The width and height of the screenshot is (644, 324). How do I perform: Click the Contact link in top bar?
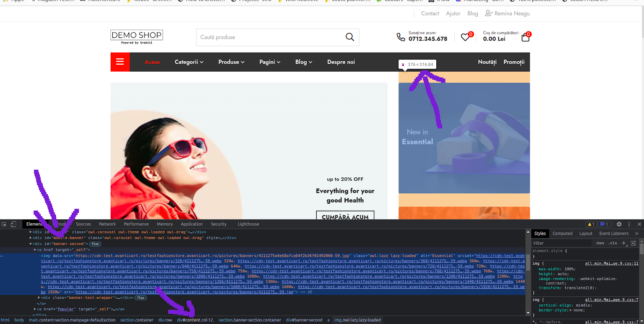430,14
